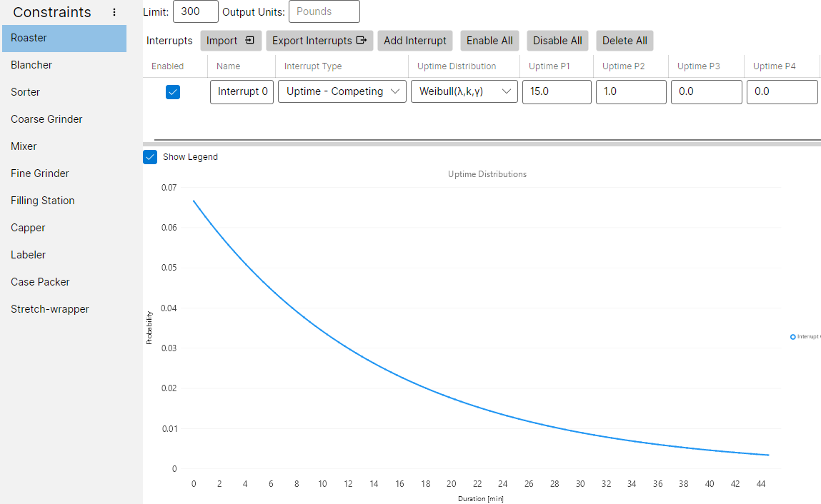The width and height of the screenshot is (821, 504).
Task: Click the Add Interrupt button
Action: coord(415,41)
